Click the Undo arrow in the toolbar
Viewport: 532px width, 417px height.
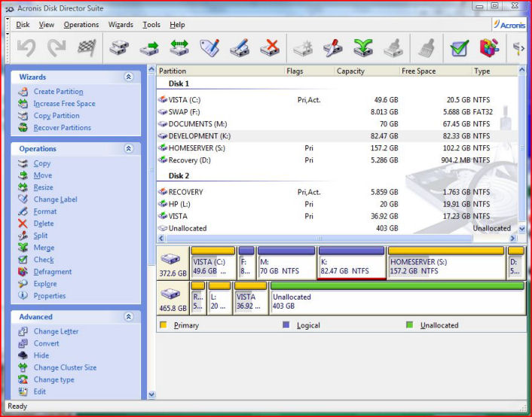(x=26, y=48)
